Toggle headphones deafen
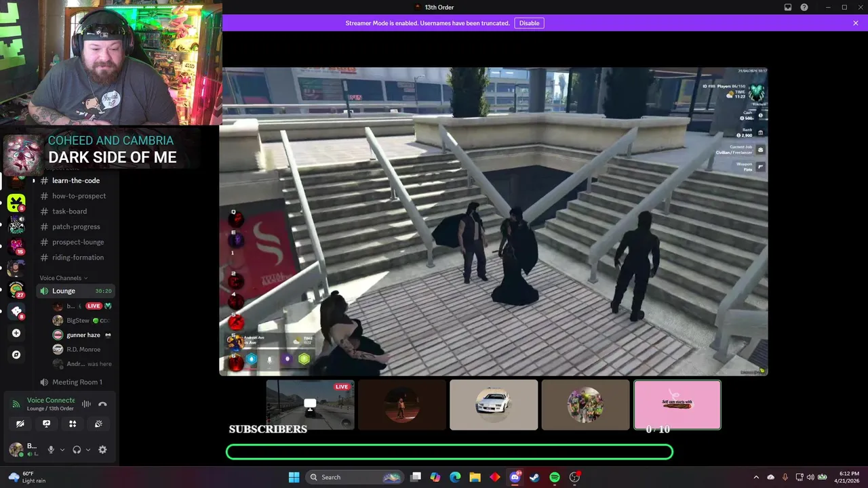Viewport: 868px width, 488px height. click(77, 449)
